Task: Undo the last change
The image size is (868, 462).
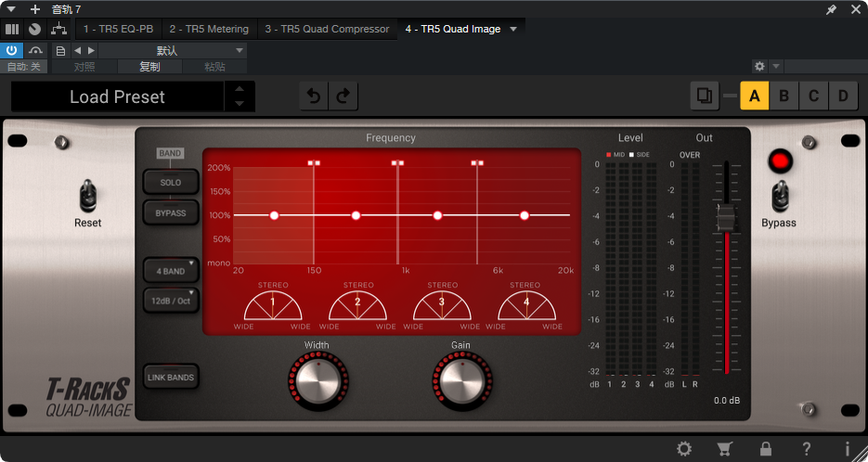Action: click(x=314, y=96)
